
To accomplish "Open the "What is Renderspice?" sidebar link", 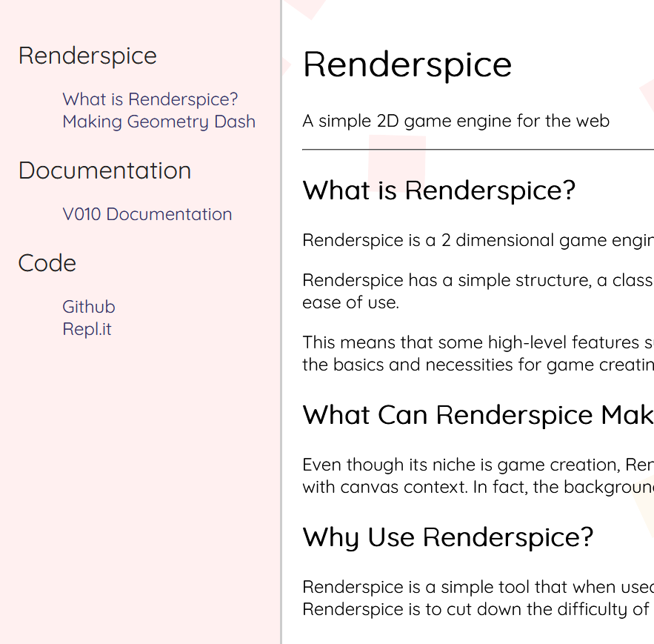I will point(150,99).
